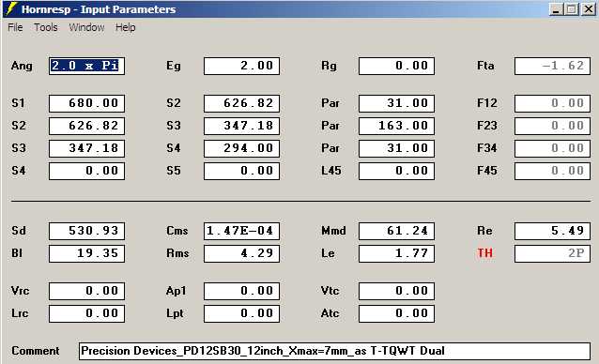This screenshot has height=364, width=599.
Task: Click the Bl field with 19.35
Action: [x=86, y=253]
